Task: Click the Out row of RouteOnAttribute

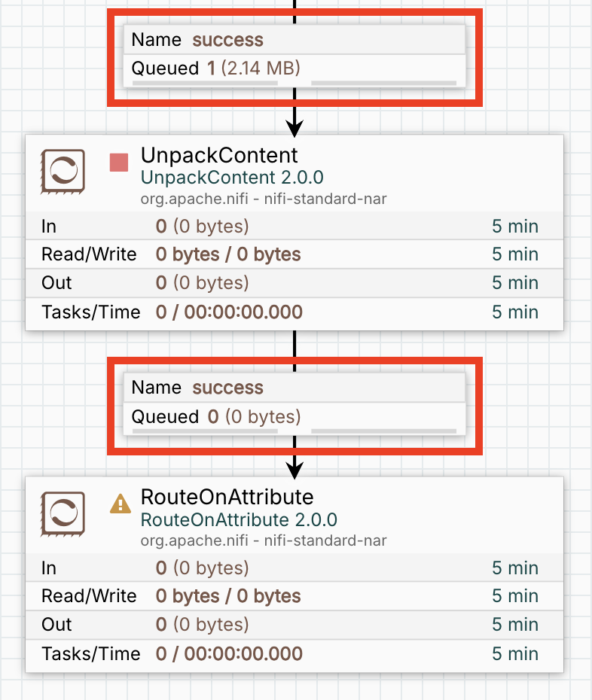Action: tap(294, 625)
